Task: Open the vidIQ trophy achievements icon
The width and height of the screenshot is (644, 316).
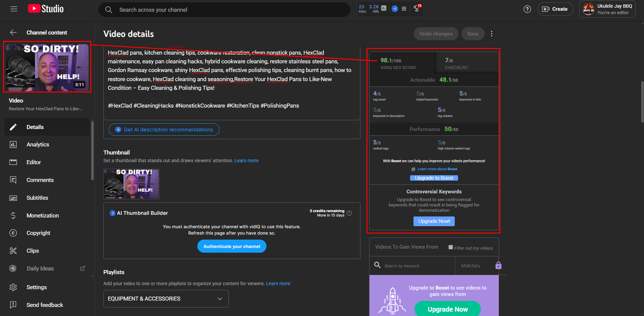Action: [x=417, y=8]
